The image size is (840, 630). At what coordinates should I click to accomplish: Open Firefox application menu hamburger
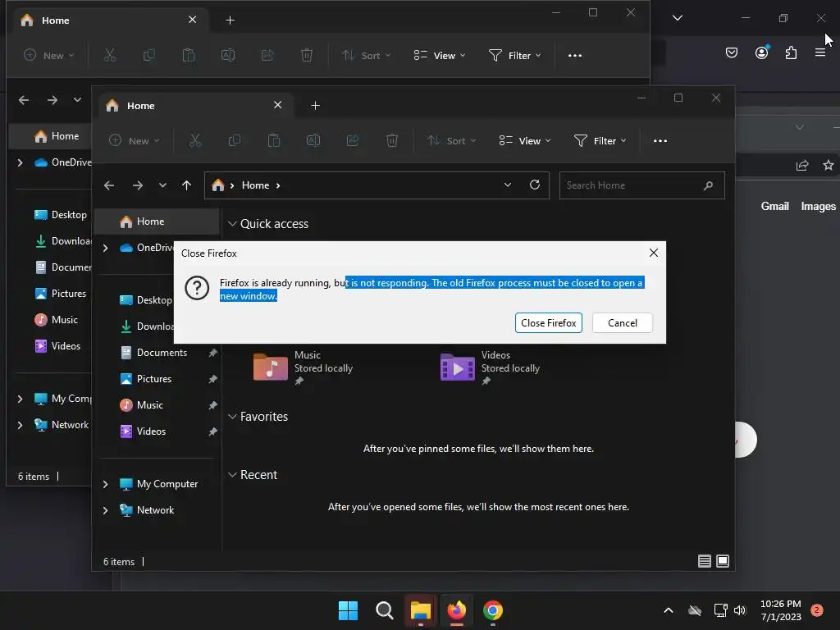coord(820,52)
